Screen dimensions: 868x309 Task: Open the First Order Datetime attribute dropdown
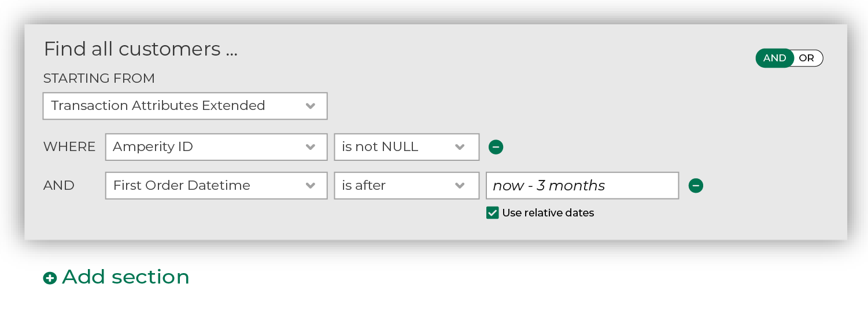[216, 186]
